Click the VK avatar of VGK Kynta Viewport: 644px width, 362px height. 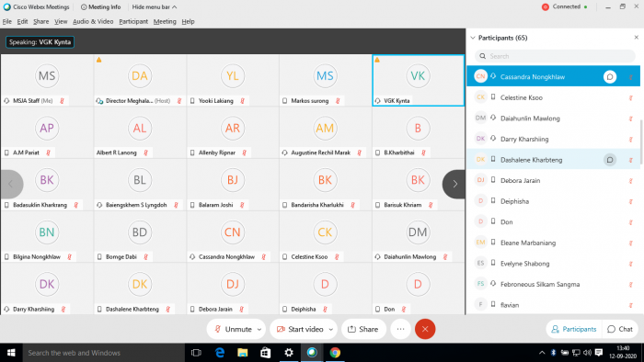pyautogui.click(x=418, y=76)
